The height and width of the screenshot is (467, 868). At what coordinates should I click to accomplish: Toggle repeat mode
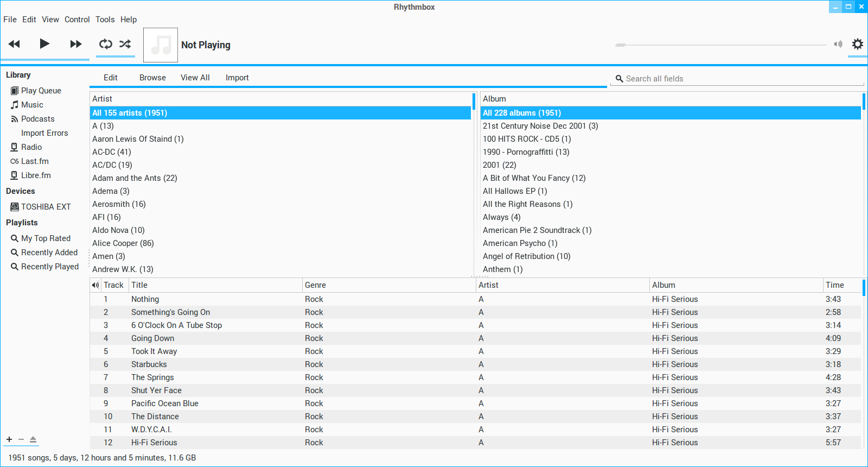106,44
